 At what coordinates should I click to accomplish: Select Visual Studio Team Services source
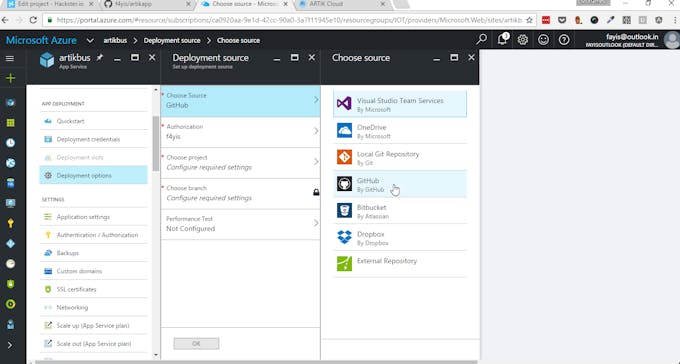click(400, 104)
